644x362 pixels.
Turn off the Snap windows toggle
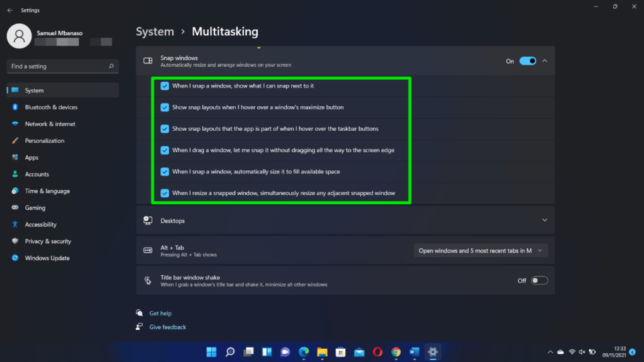coord(527,60)
